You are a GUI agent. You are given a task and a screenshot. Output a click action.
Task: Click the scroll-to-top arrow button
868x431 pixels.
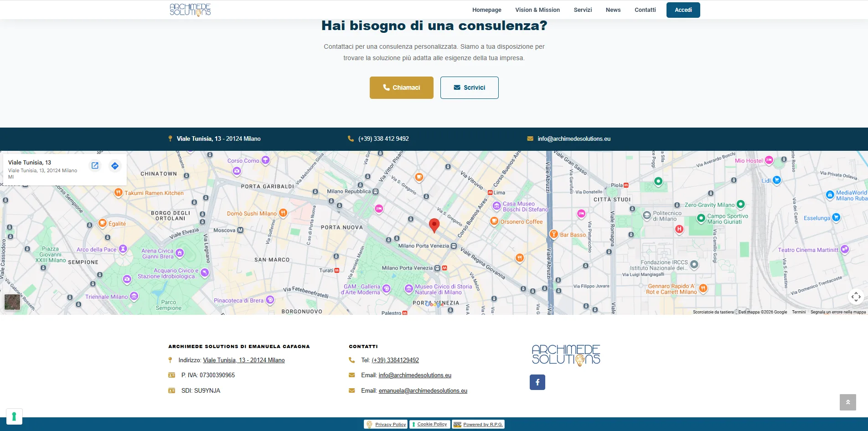click(x=847, y=402)
